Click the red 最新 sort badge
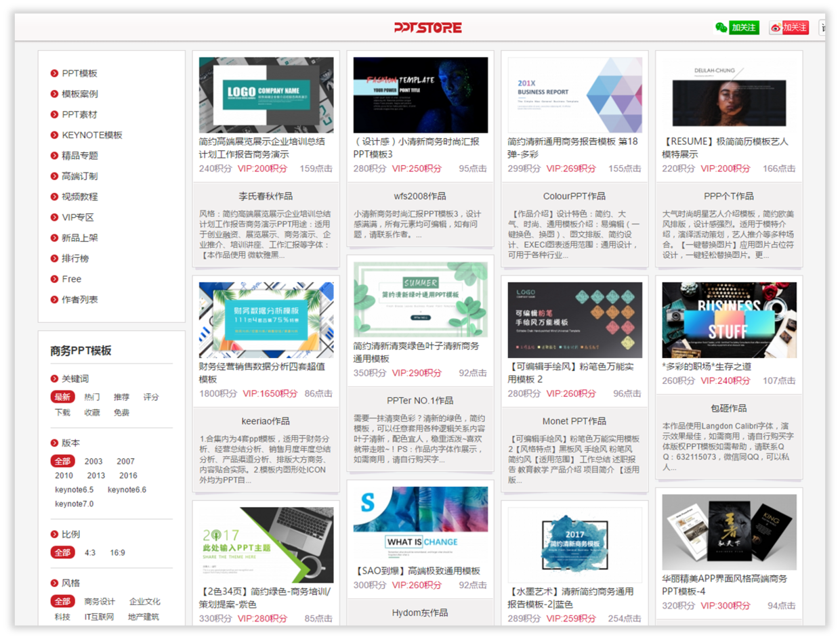Viewport: 840px width, 639px height. pyautogui.click(x=63, y=397)
